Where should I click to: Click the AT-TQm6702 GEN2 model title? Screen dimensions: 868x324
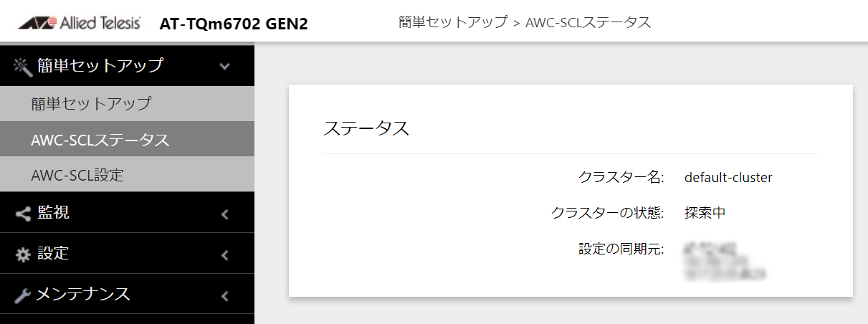233,24
